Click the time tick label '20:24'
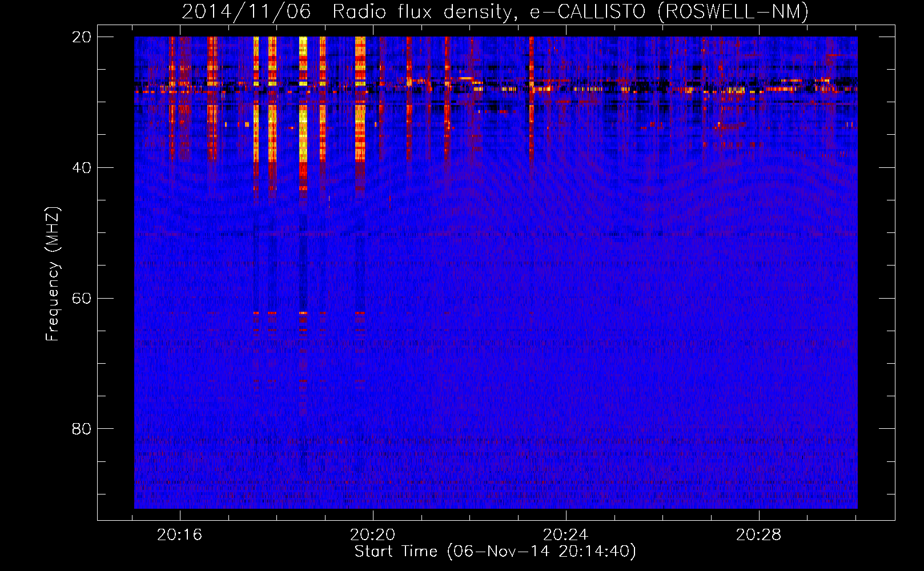924x571 pixels. coord(565,535)
